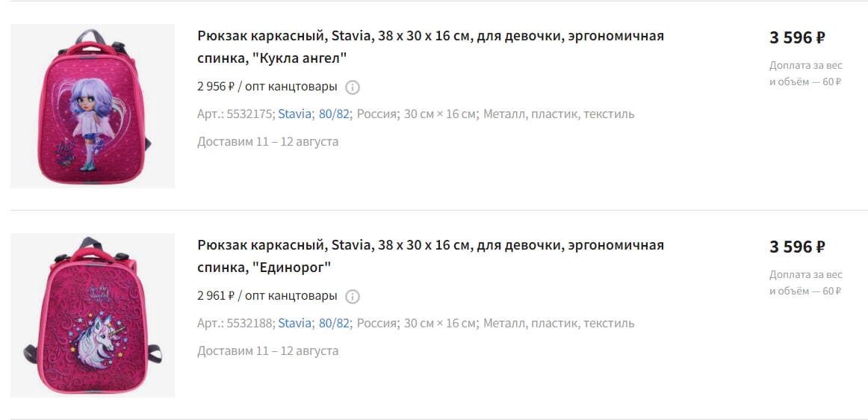Screen dimensions: 868x420
Task: Select wholesale price 2 961 ₽ / опт канцтовары
Action: [267, 296]
